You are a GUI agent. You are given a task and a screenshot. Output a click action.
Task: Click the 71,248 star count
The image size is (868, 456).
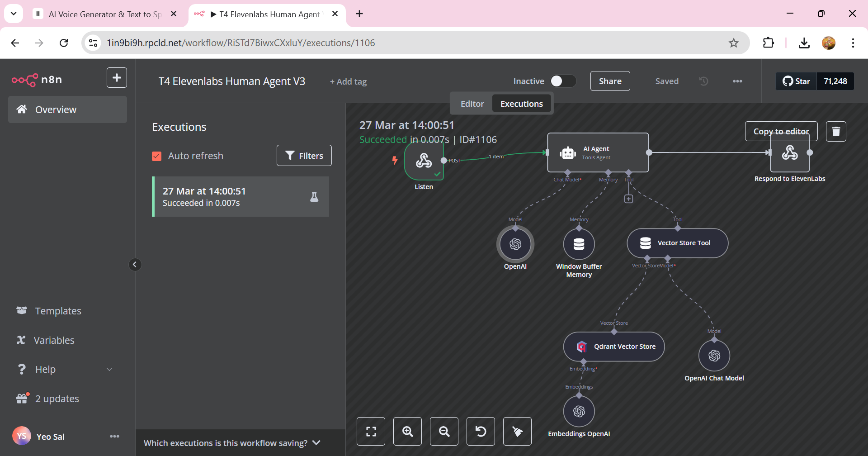point(835,81)
